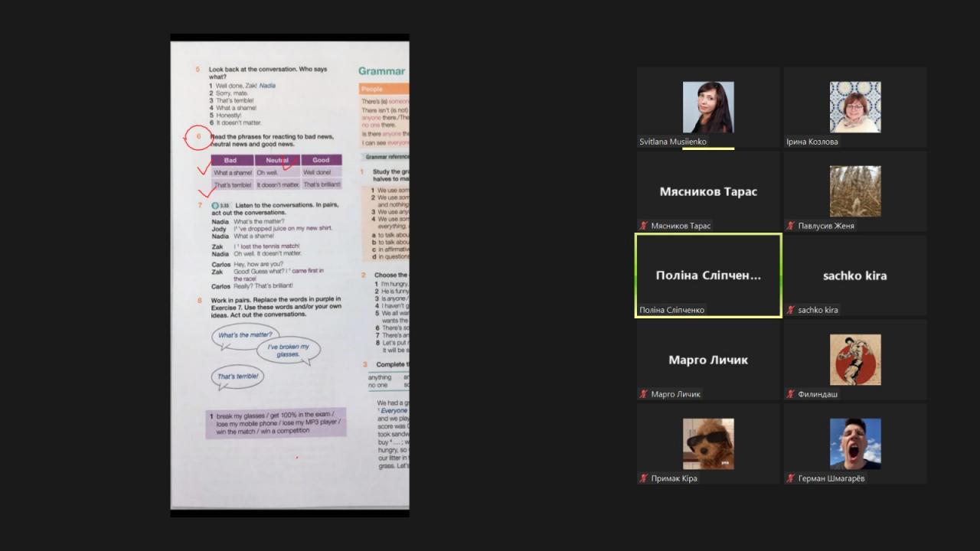The width and height of the screenshot is (980, 551).
Task: Click Павлусив Женя's wheat field avatar
Action: [x=855, y=191]
